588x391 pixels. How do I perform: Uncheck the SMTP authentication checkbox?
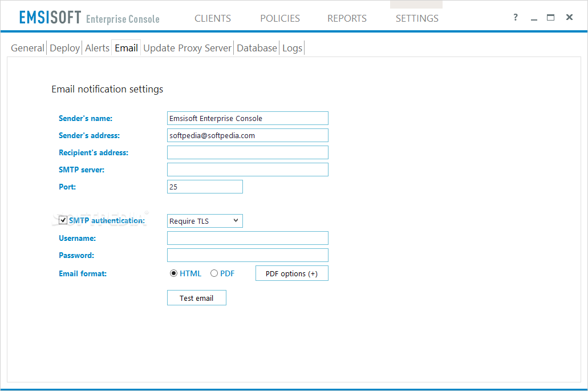point(63,220)
